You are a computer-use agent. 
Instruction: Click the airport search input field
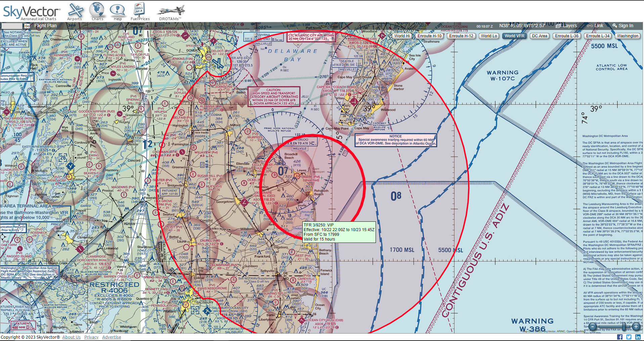point(12,26)
